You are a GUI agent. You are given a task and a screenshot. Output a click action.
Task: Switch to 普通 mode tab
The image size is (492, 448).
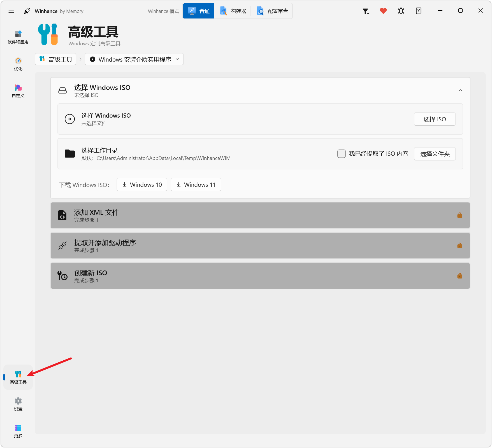click(198, 11)
